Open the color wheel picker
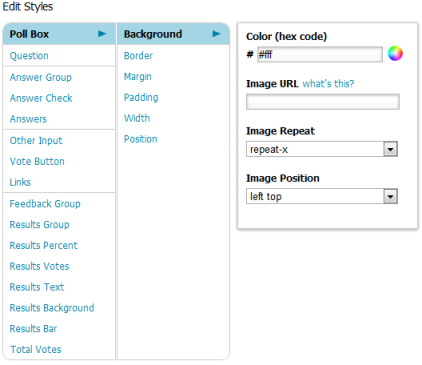 click(395, 54)
